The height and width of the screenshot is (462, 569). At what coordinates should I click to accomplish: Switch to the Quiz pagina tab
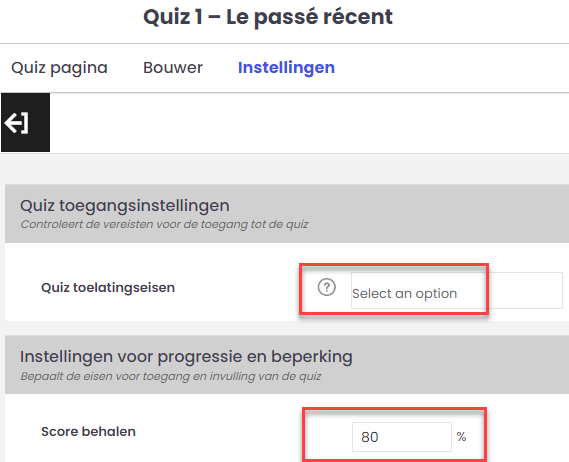point(59,68)
